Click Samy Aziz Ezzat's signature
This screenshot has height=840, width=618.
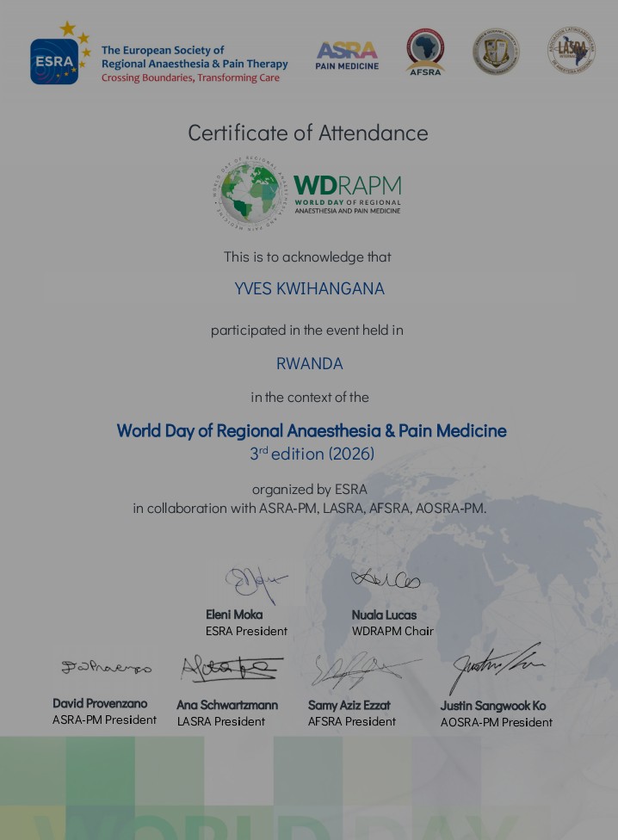click(365, 670)
